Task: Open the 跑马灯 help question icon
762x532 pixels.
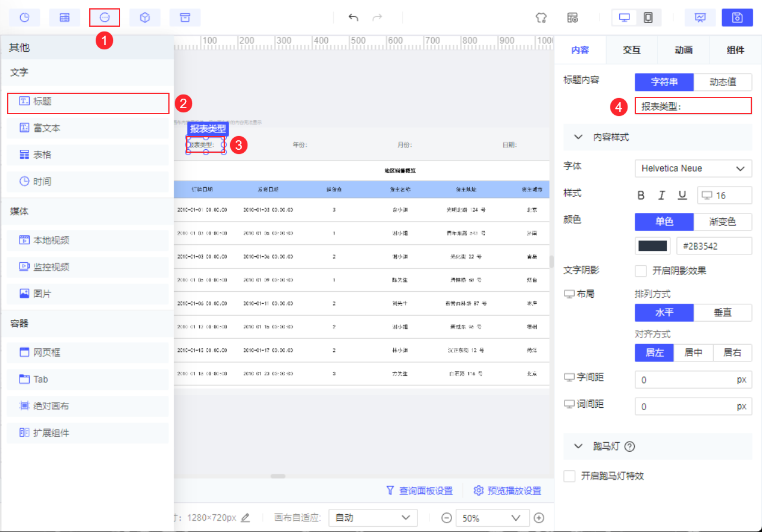Action: tap(630, 446)
